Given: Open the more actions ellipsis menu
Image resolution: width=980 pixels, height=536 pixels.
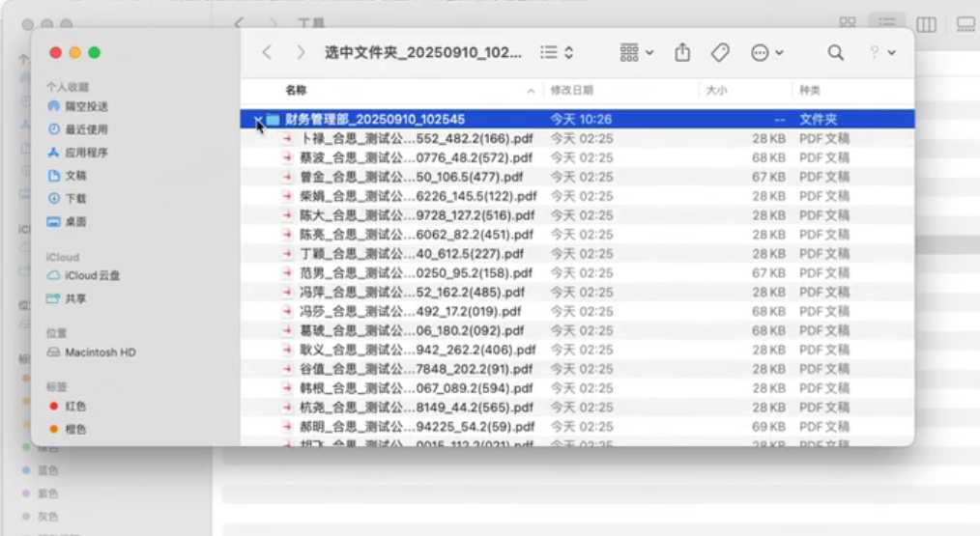Looking at the screenshot, I should coord(766,53).
